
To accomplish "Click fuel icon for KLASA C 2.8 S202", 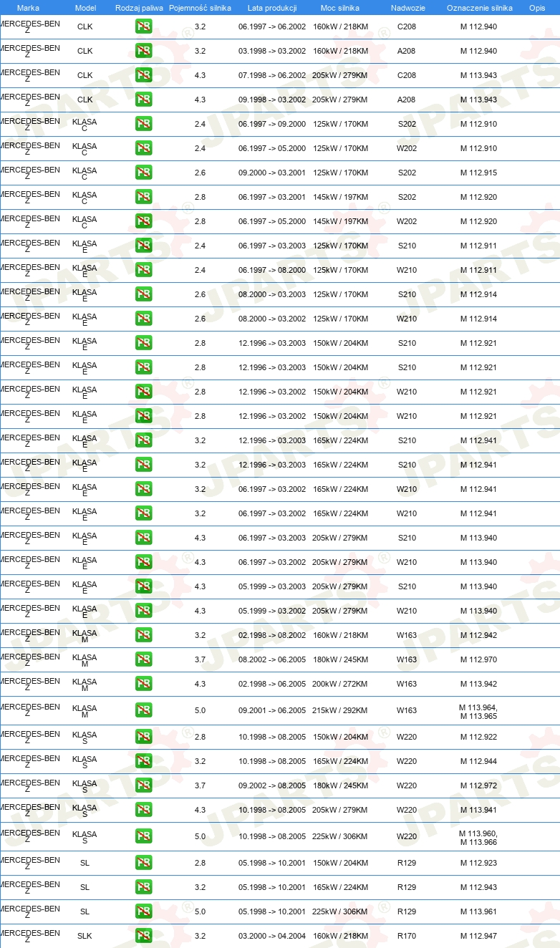I will tap(144, 197).
